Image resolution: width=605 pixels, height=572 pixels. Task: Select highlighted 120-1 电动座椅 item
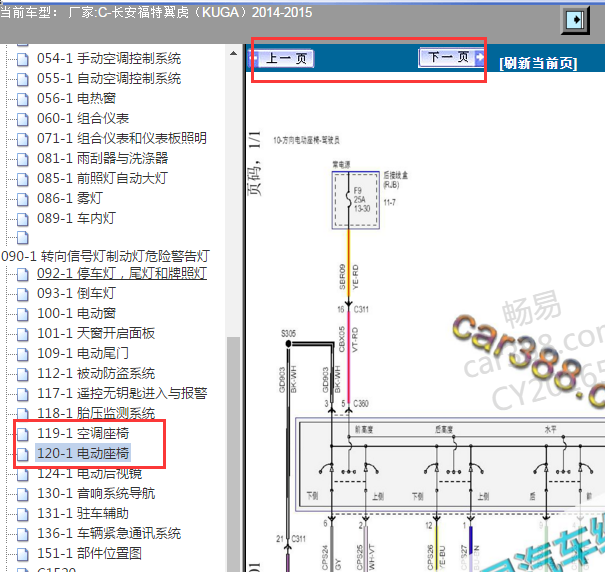[83, 454]
